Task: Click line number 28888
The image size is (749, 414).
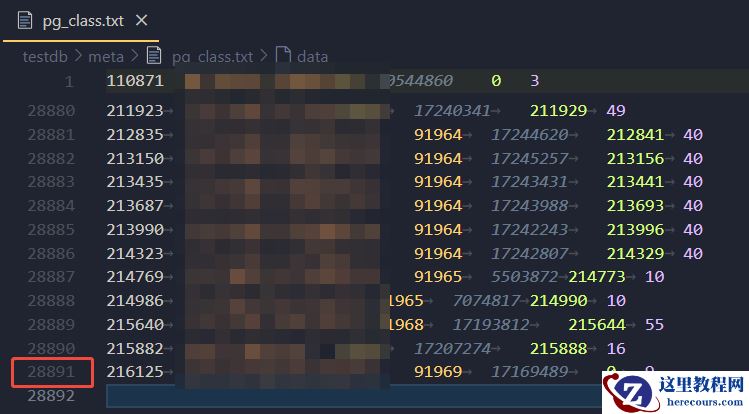Action: pyautogui.click(x=51, y=301)
